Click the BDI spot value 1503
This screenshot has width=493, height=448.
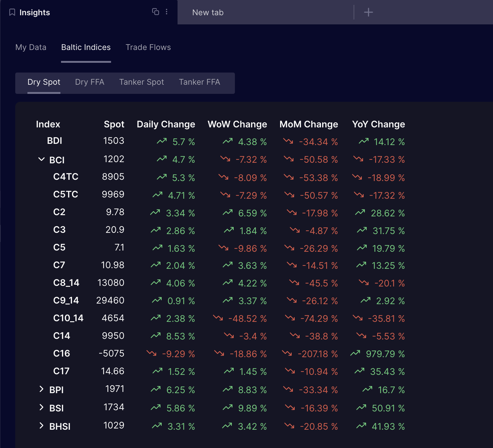(x=114, y=141)
